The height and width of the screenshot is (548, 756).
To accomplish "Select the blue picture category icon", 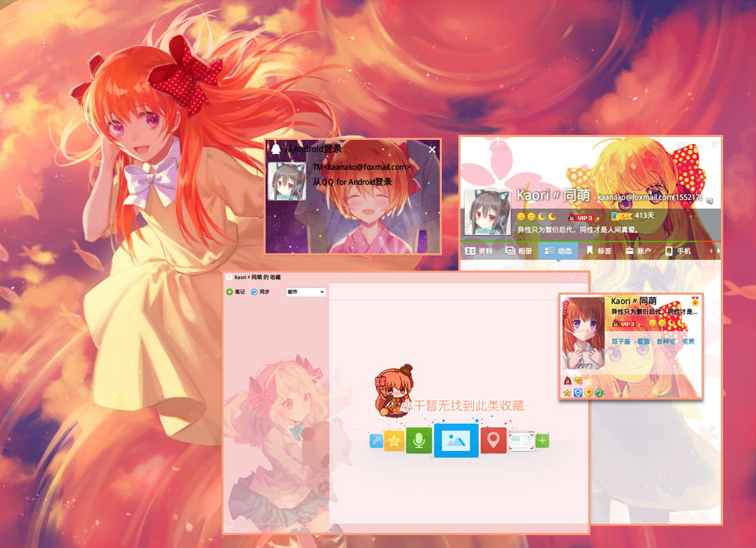I will tap(456, 440).
